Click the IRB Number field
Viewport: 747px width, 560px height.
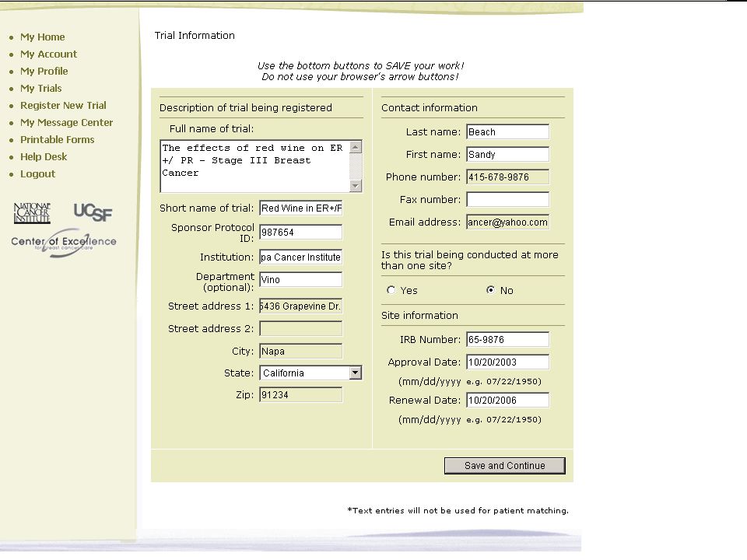coord(508,340)
